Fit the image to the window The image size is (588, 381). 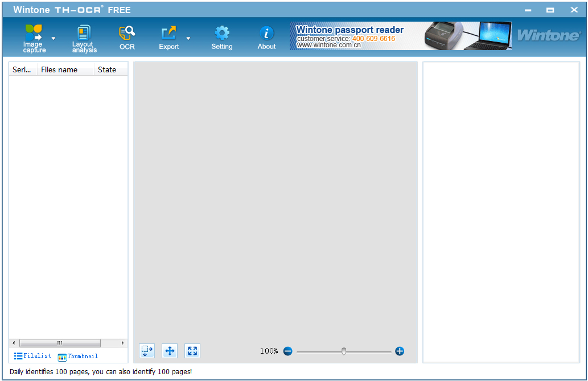coord(192,351)
